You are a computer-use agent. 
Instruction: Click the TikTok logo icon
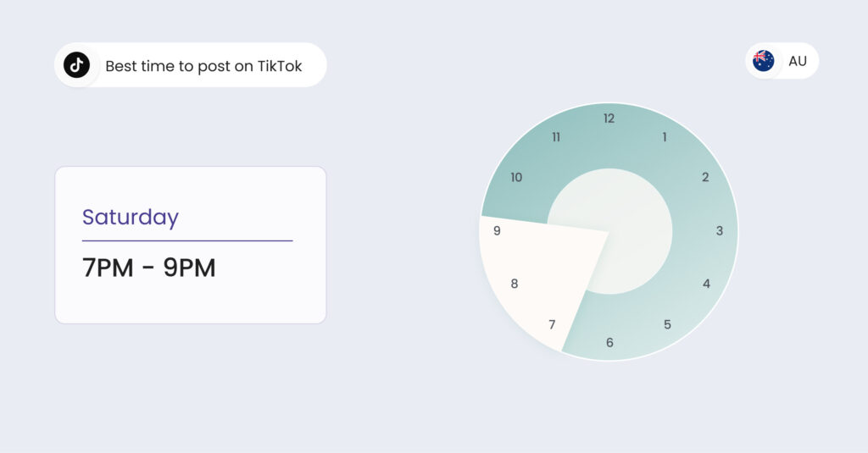76,65
